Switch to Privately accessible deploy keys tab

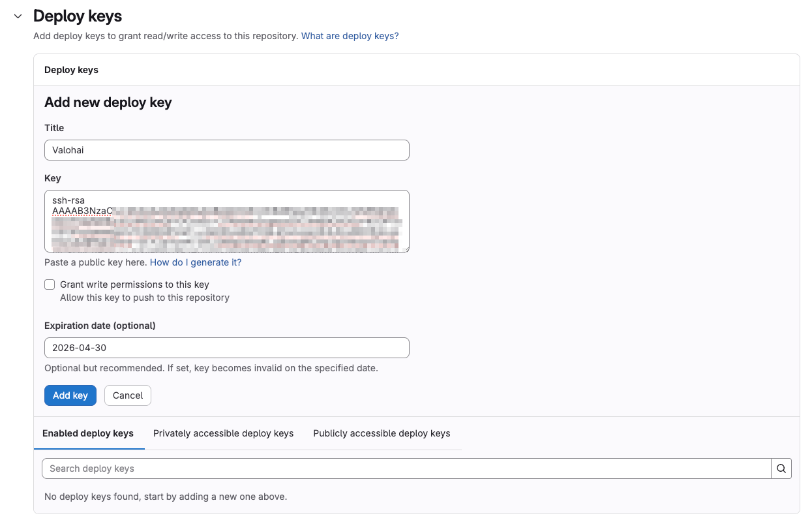(x=223, y=433)
